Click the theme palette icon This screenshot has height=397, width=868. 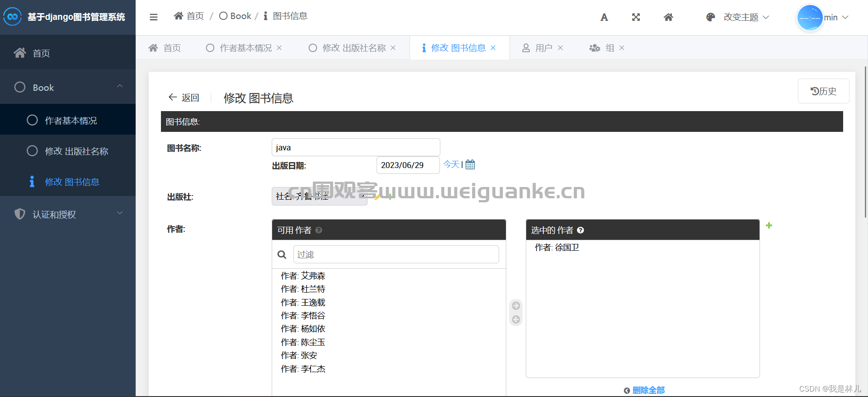click(711, 17)
